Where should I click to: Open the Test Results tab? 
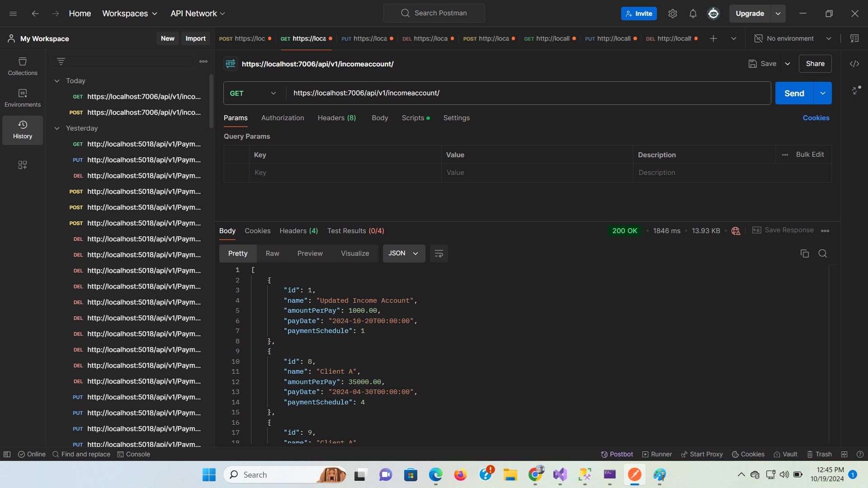[355, 231]
